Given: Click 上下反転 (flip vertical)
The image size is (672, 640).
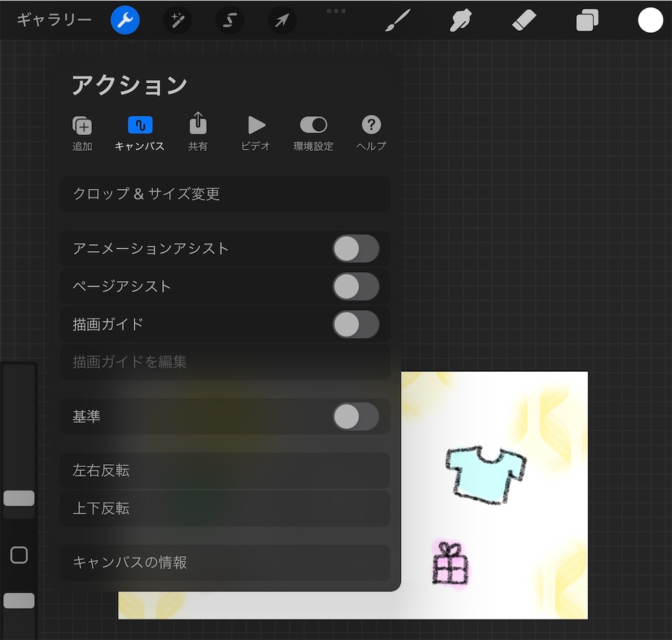Looking at the screenshot, I should point(225,508).
